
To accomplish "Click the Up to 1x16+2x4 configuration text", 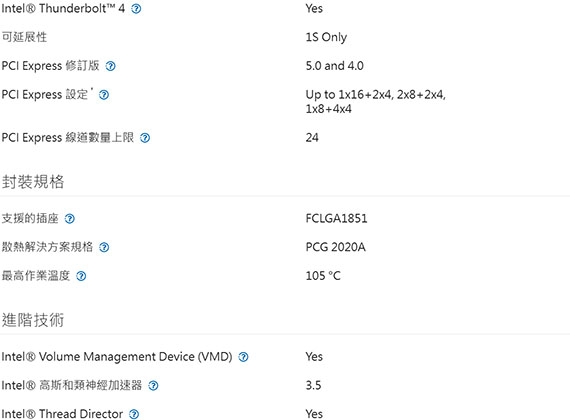I will [x=376, y=101].
